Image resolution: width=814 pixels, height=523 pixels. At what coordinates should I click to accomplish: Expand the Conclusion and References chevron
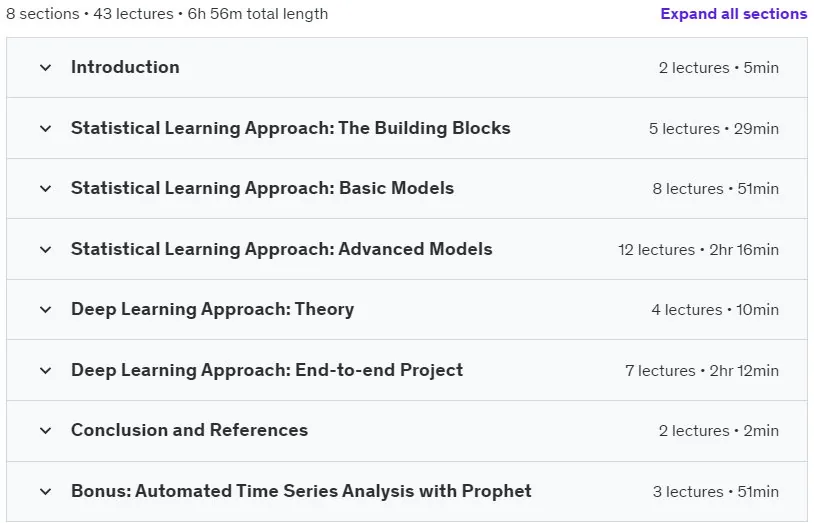coord(46,431)
